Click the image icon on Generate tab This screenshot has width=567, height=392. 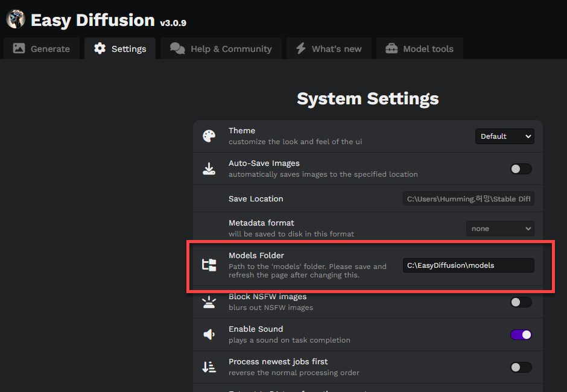coord(19,48)
